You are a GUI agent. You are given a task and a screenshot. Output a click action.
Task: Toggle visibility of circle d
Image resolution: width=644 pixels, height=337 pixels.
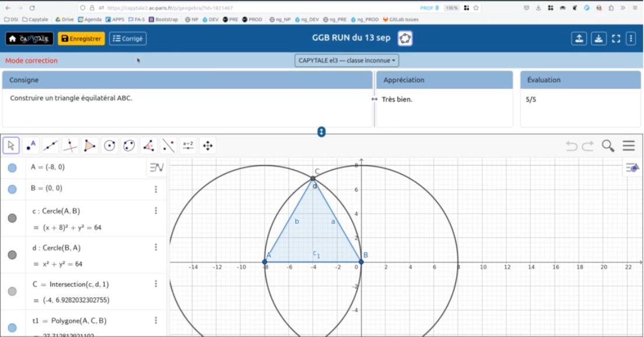[12, 255]
